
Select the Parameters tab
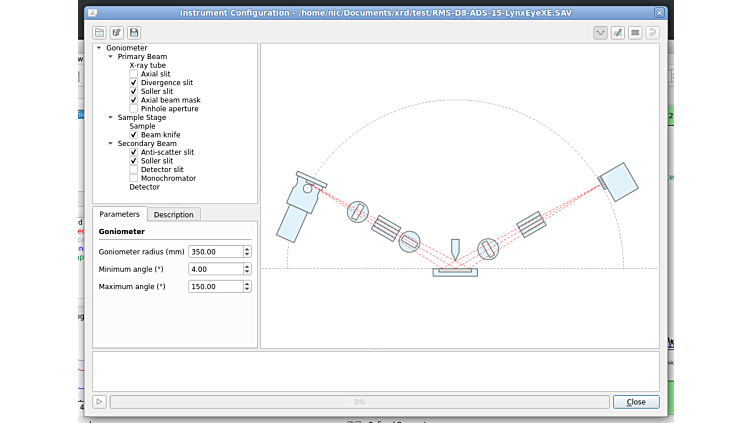(119, 215)
